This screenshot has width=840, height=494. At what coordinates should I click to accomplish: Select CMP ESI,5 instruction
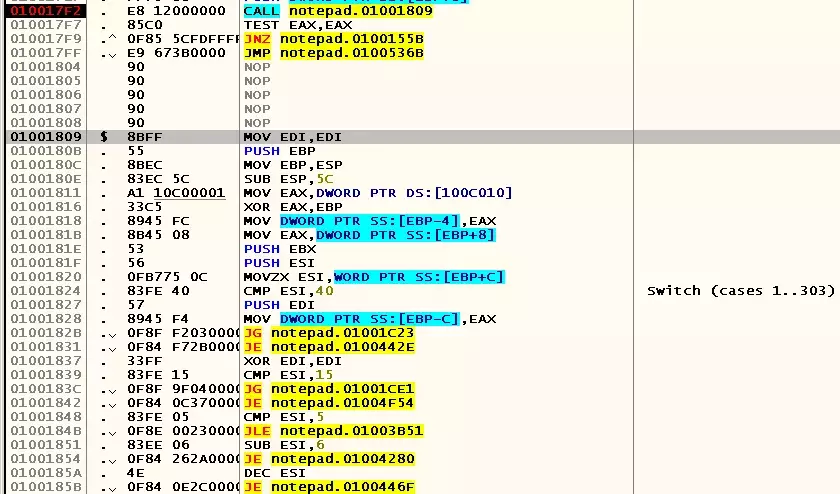pos(284,417)
